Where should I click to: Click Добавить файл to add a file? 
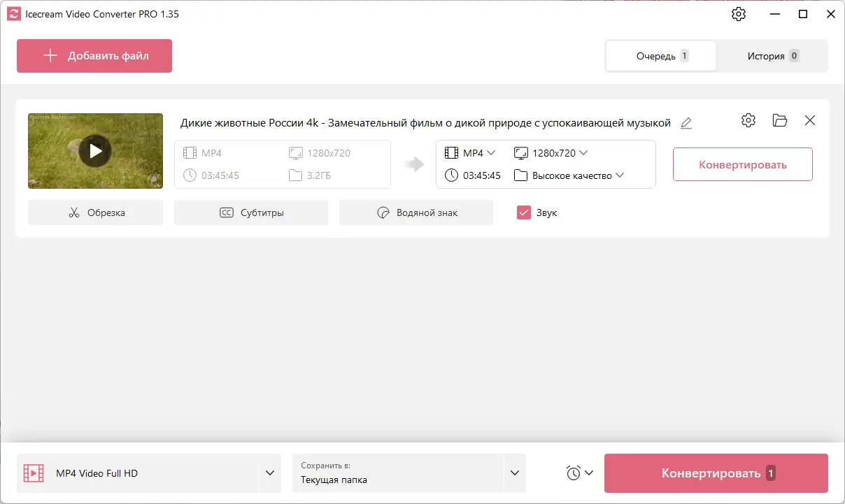pyautogui.click(x=94, y=56)
